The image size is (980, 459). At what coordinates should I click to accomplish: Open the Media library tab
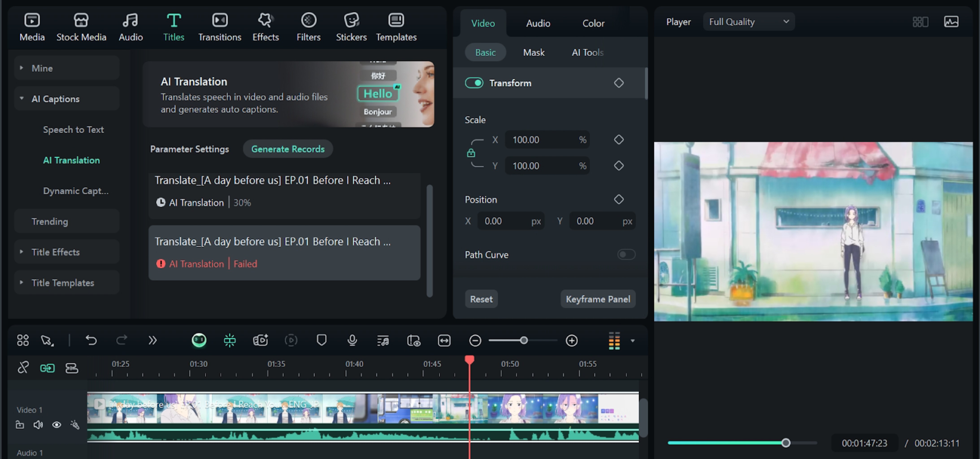click(32, 27)
